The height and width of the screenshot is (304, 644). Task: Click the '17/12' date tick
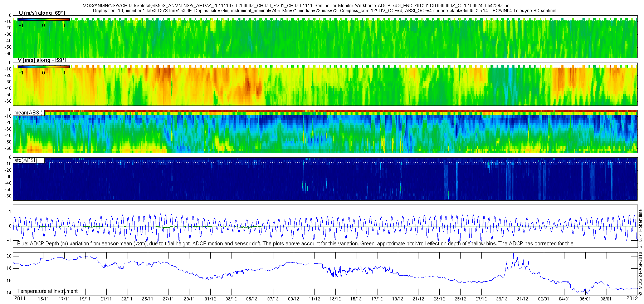pos(377,299)
